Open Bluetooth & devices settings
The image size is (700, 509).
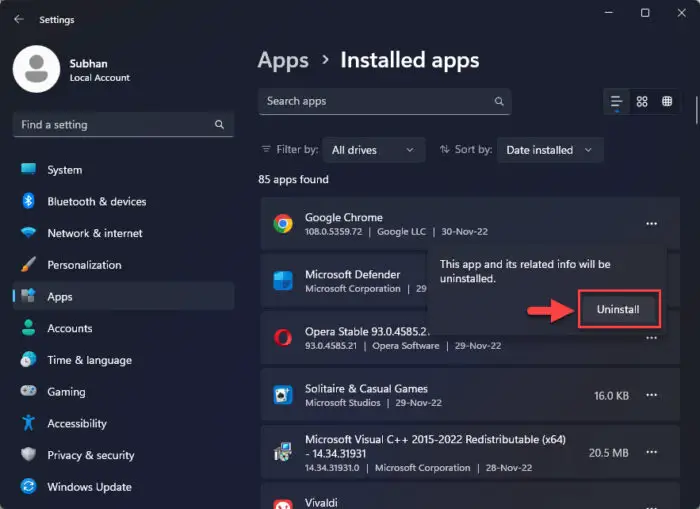(96, 202)
